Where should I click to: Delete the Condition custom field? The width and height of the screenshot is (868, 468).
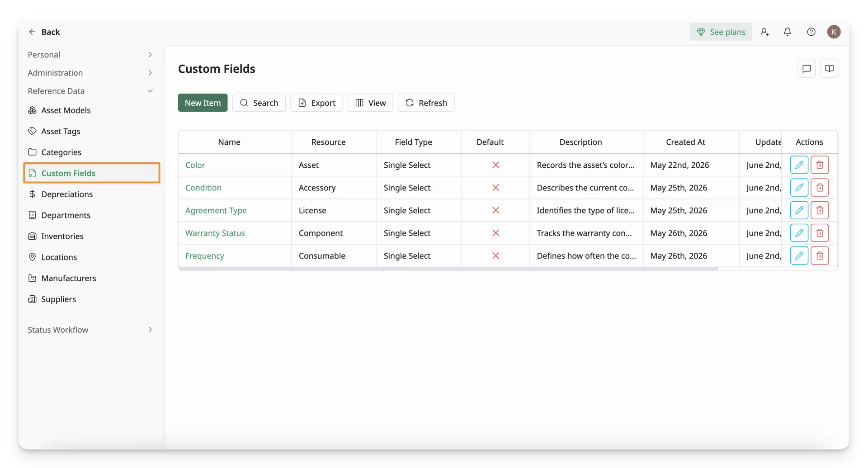tap(819, 188)
